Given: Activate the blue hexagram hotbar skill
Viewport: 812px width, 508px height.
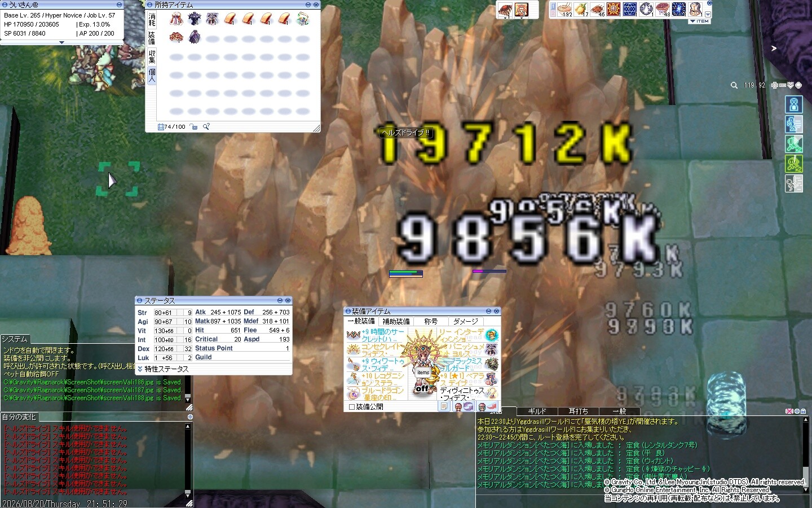Looking at the screenshot, I should 630,9.
